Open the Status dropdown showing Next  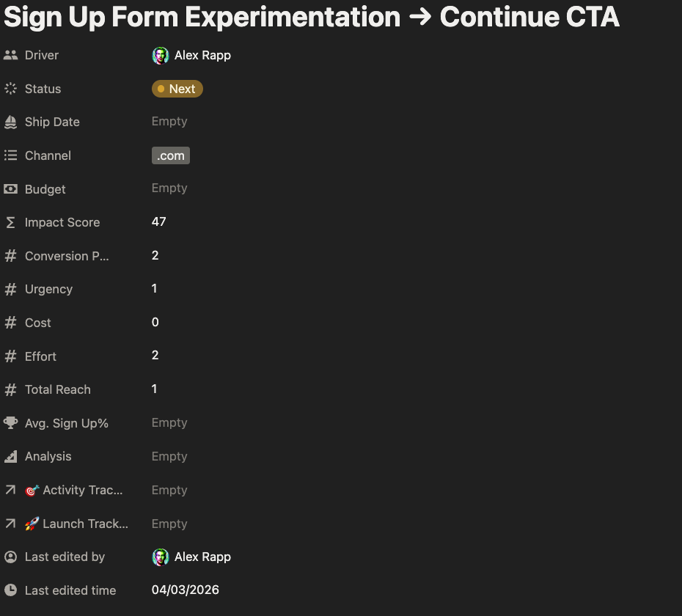177,89
